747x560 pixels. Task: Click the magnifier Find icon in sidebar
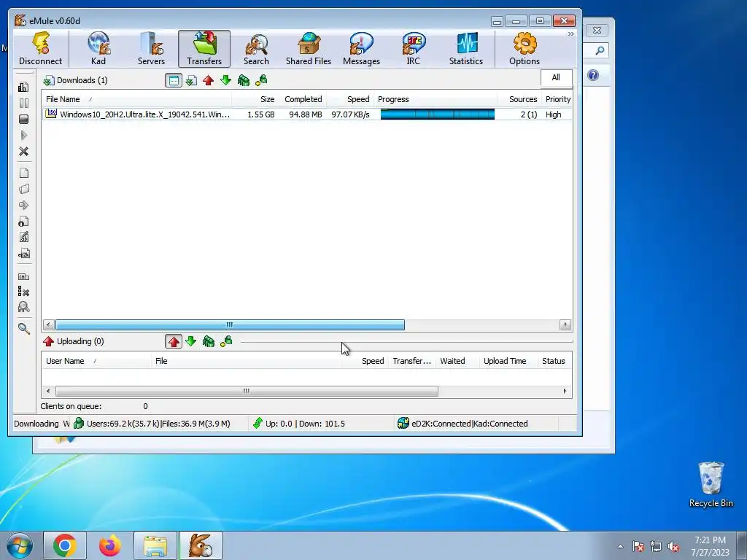(23, 329)
